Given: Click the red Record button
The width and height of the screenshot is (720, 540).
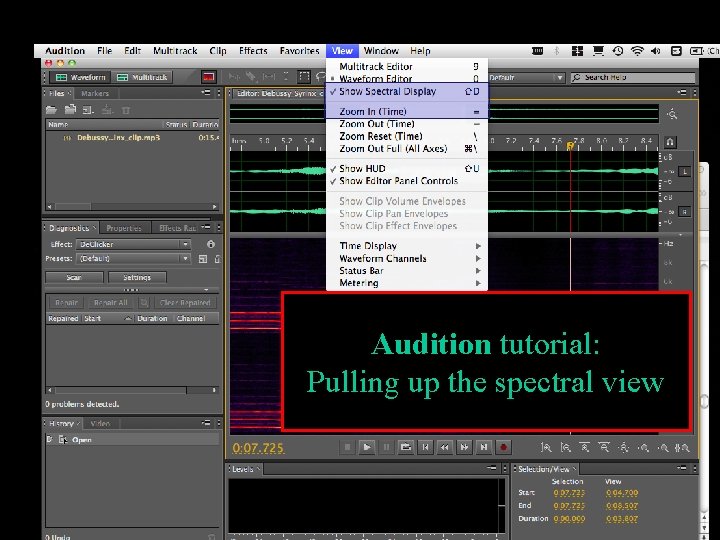Looking at the screenshot, I should [x=504, y=447].
